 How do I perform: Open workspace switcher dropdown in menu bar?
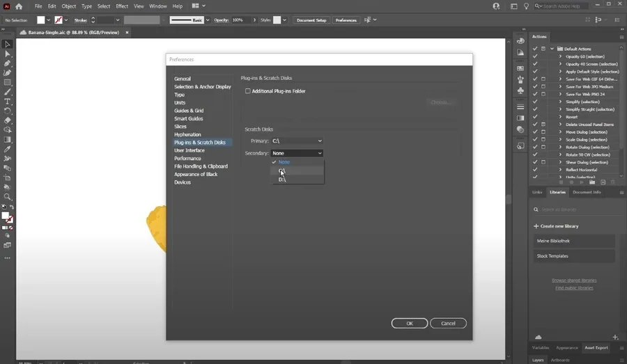203,6
